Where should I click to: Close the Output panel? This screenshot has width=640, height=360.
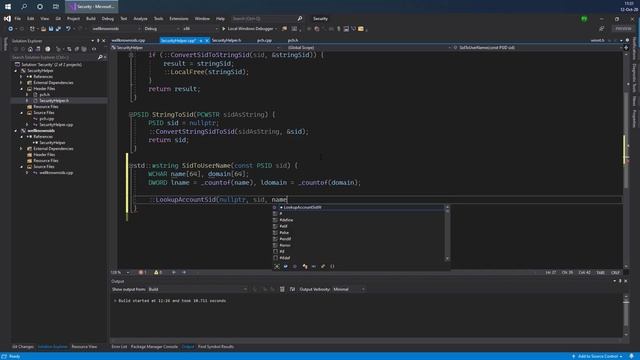click(626, 281)
